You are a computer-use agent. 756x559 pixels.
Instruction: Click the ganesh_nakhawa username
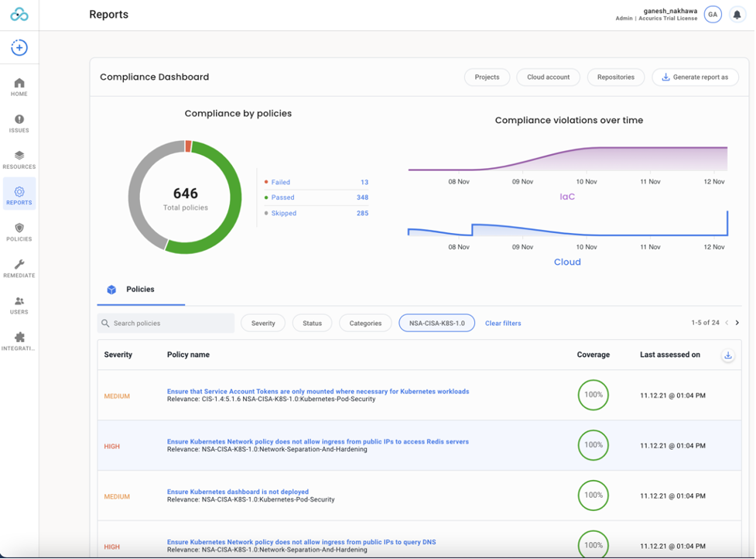pyautogui.click(x=670, y=11)
